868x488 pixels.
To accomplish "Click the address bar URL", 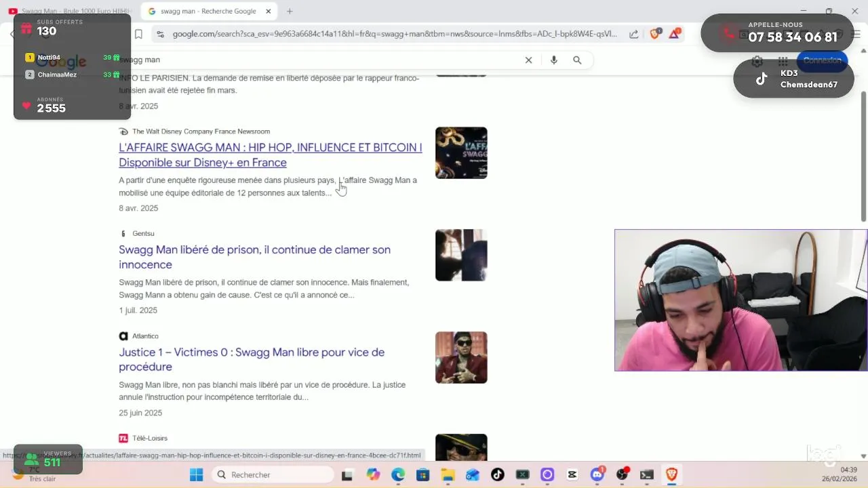I will (x=395, y=34).
